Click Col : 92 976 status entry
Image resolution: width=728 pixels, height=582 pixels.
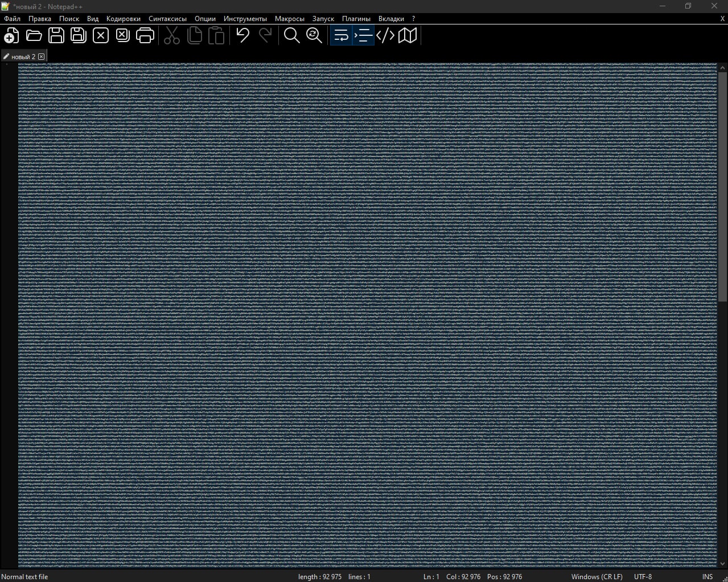pyautogui.click(x=463, y=576)
